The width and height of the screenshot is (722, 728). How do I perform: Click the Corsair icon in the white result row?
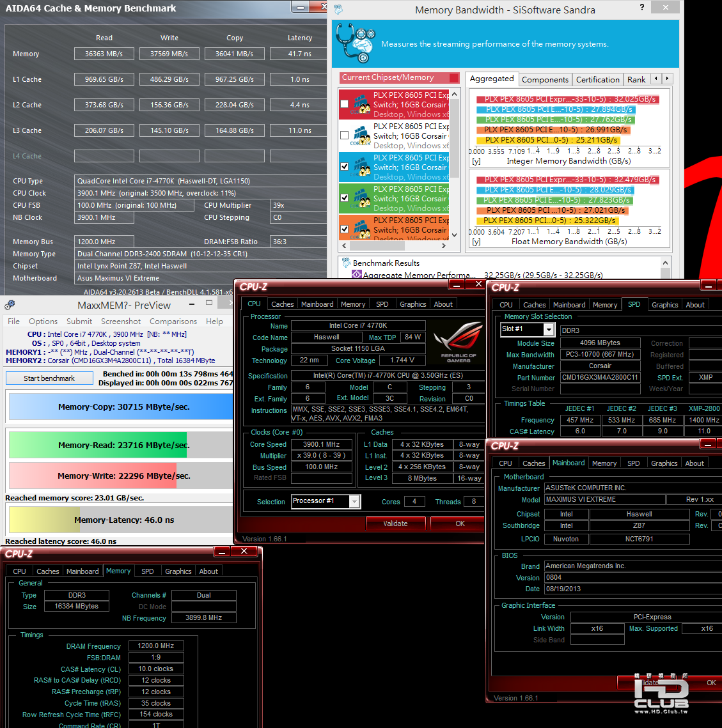pyautogui.click(x=361, y=136)
